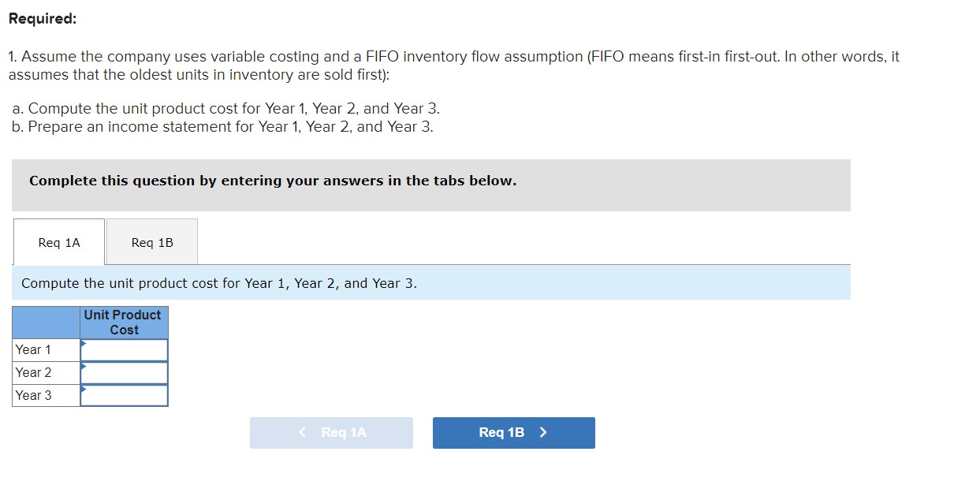
Task: Click the Req 1B navigation button
Action: (513, 432)
